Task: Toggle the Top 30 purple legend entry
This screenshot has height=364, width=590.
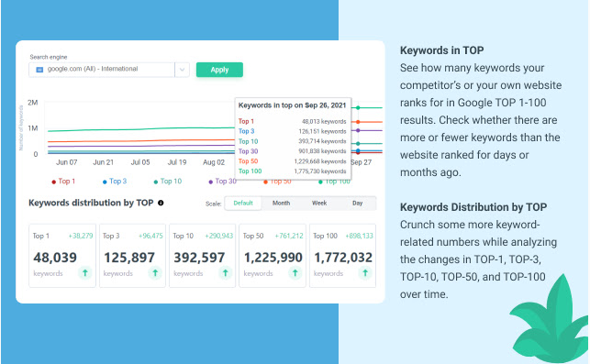Action: 222,182
